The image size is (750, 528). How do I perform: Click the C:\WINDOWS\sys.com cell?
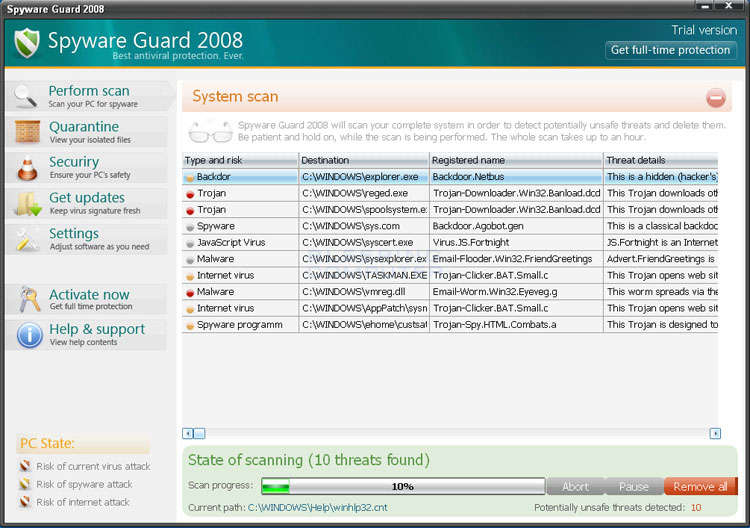364,226
